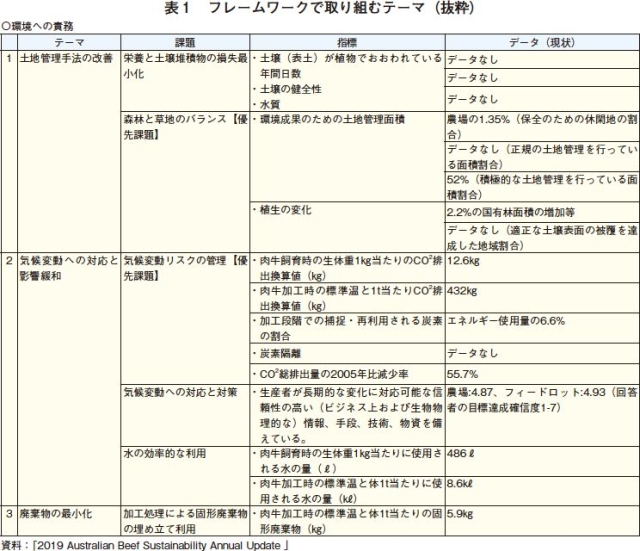Click source note '2019 Australian Beef Sustainability Annual Update'
Viewport: 640px width, 551px height.
159,545
